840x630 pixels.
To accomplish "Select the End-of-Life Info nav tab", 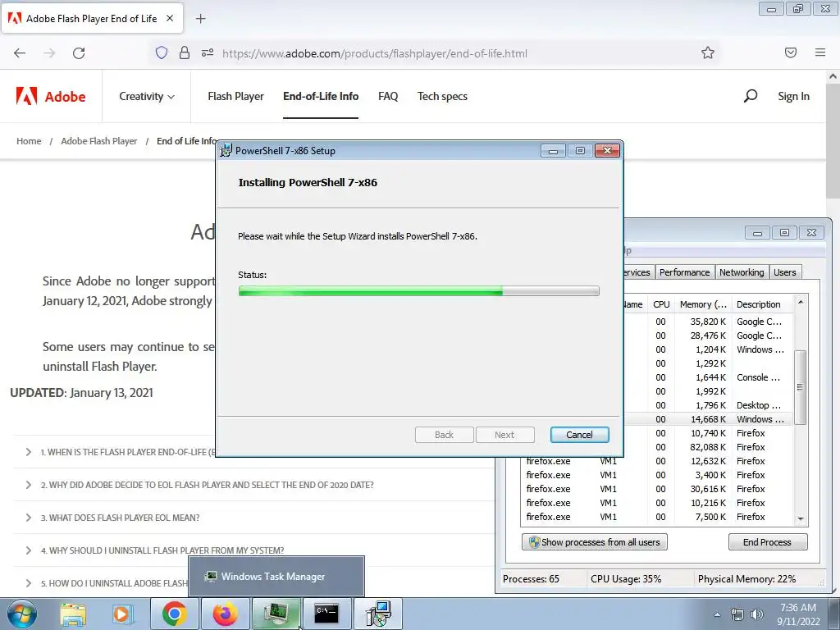I will [x=321, y=97].
